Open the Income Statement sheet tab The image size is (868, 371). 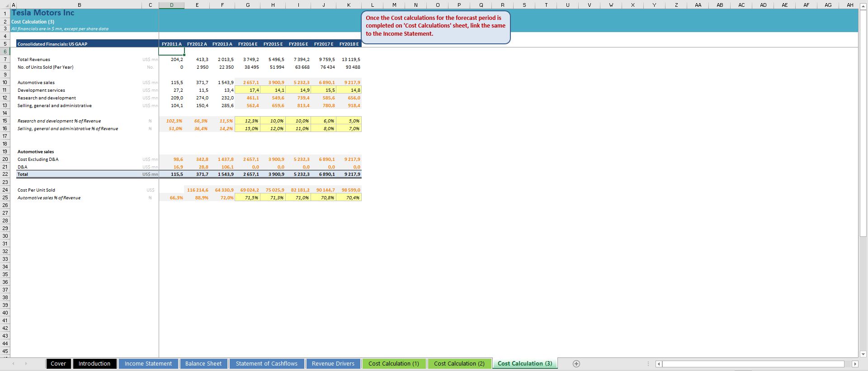coord(148,364)
